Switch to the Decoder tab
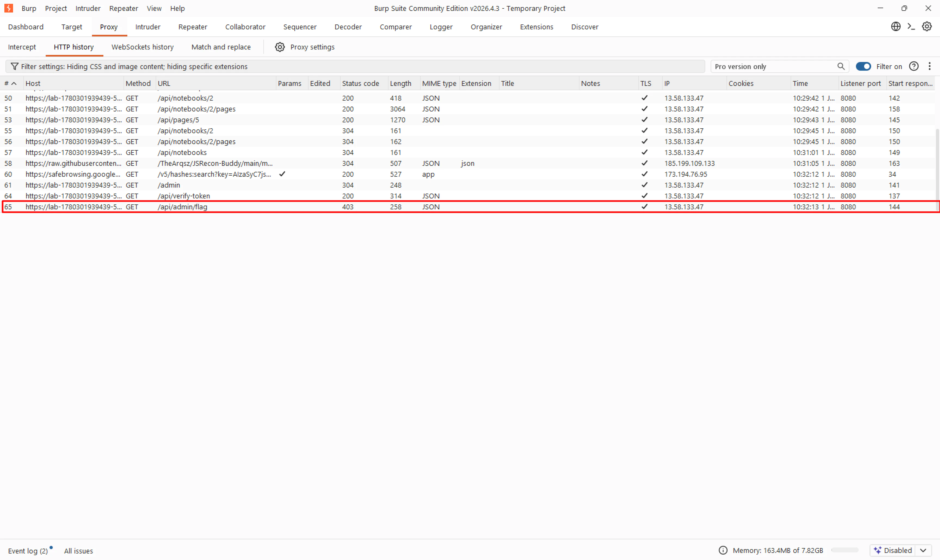The image size is (940, 560). point(348,27)
